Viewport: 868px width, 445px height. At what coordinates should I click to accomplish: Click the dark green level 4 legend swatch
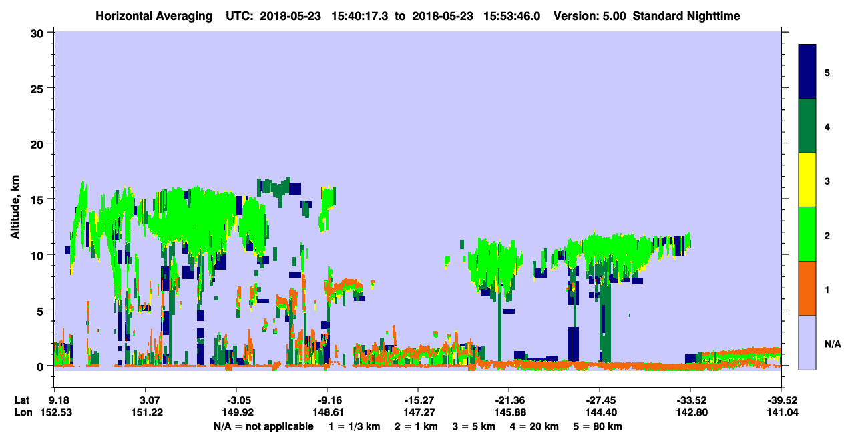coord(807,126)
